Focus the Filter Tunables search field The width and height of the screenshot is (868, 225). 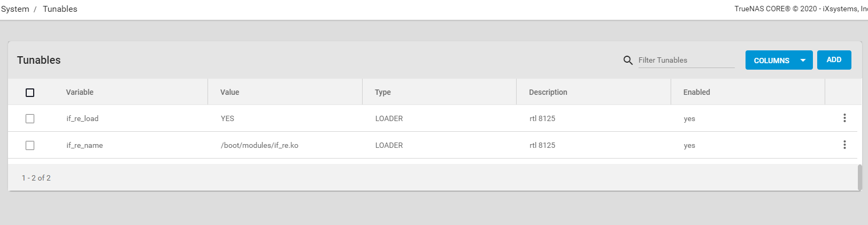point(686,60)
